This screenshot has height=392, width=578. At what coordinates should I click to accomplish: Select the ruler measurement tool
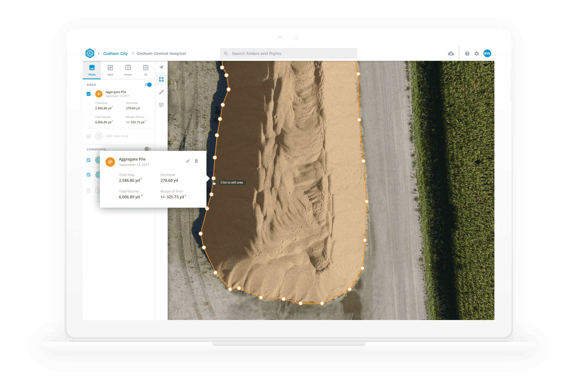161,92
